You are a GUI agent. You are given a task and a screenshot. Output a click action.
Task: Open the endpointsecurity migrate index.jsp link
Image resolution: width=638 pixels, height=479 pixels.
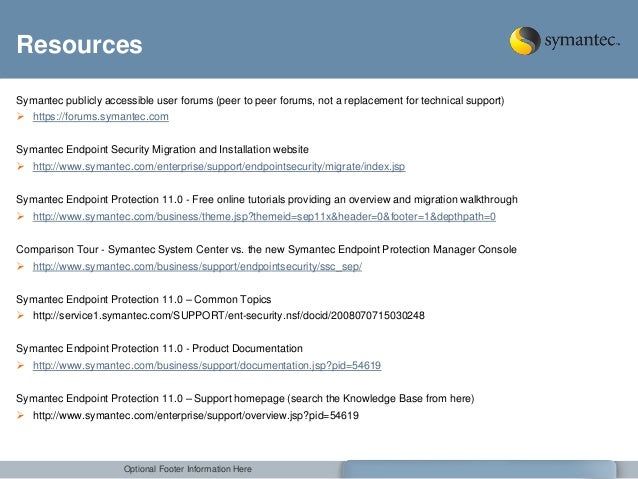pyautogui.click(x=219, y=166)
